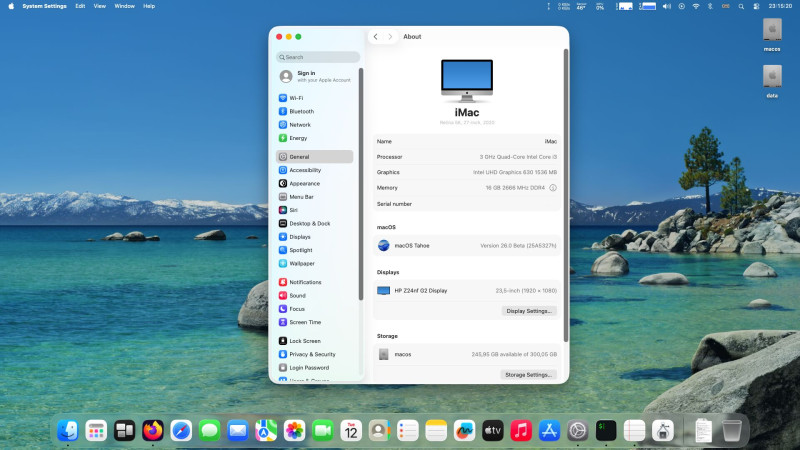Click the macos storage volume row

tap(467, 354)
